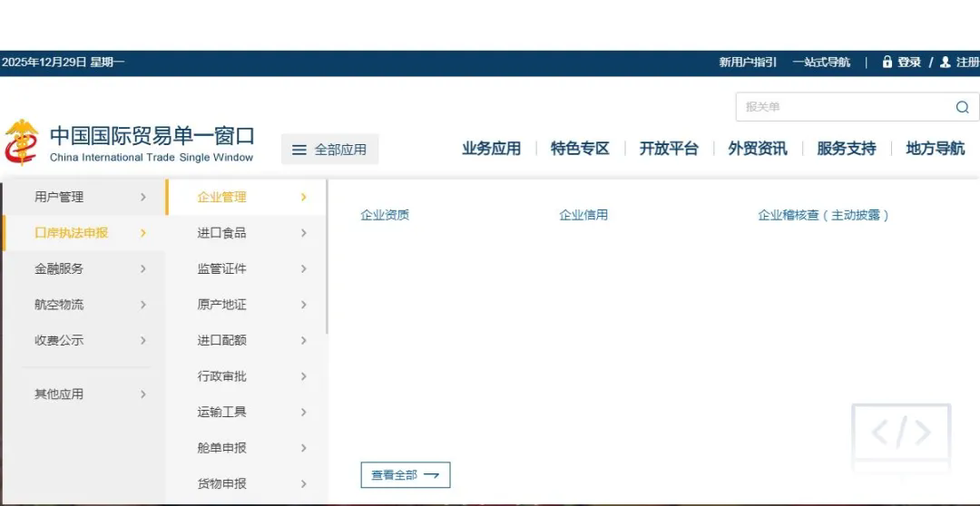This screenshot has height=506, width=980.
Task: Open 企业稽核查（主动披露）link
Action: pos(823,215)
